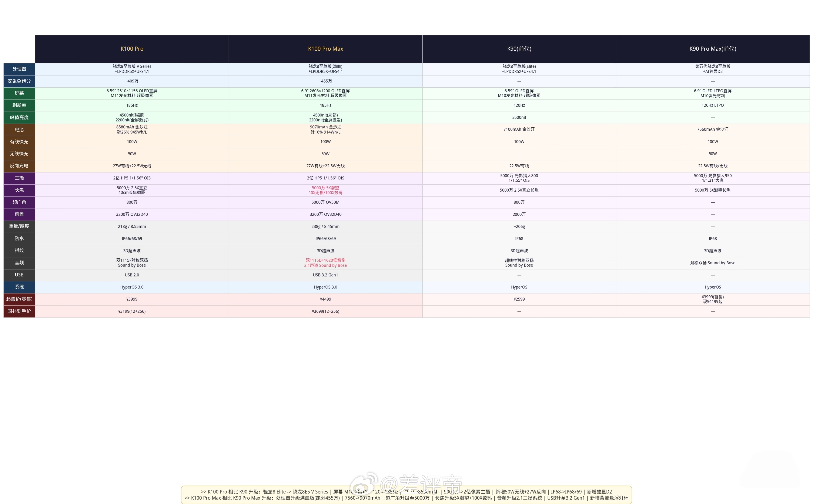Click the 音频 row label

[x=19, y=263]
